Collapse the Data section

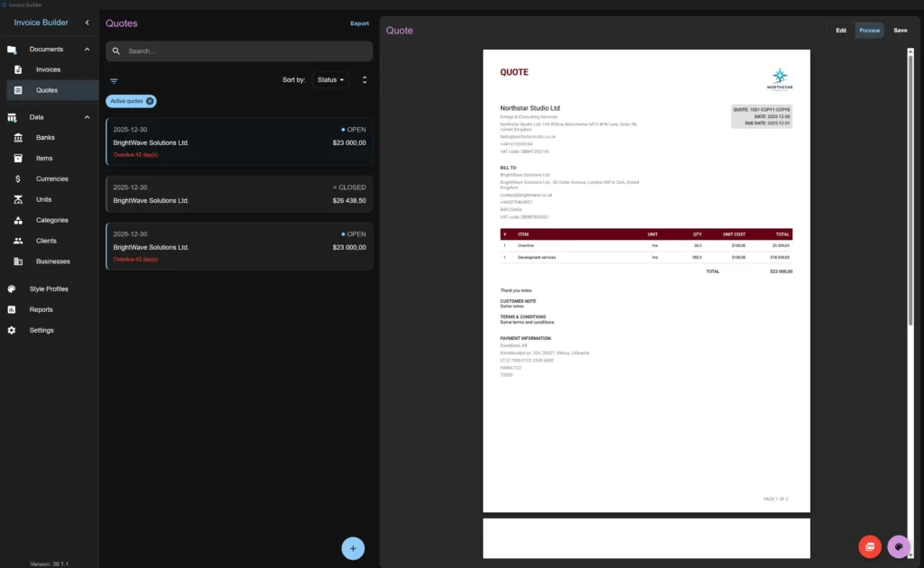click(x=88, y=116)
